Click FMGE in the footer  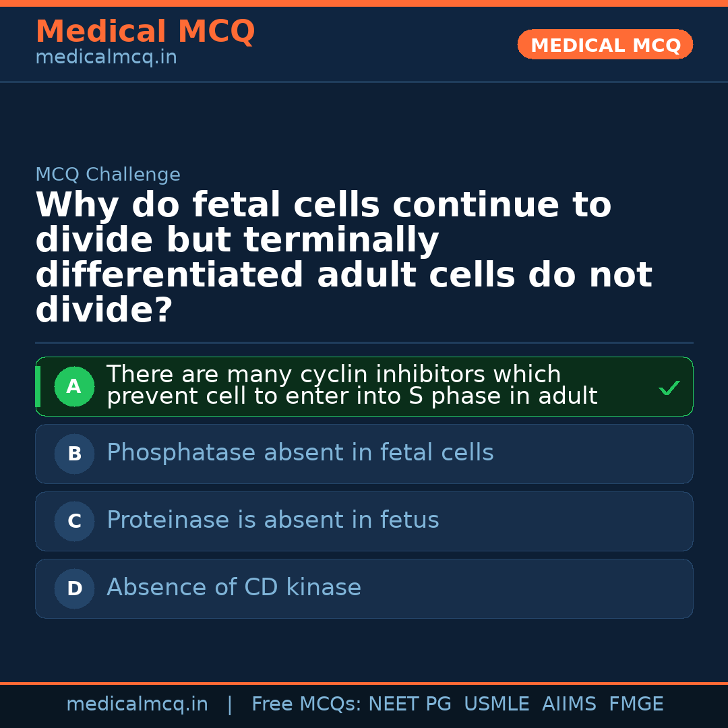click(x=636, y=704)
